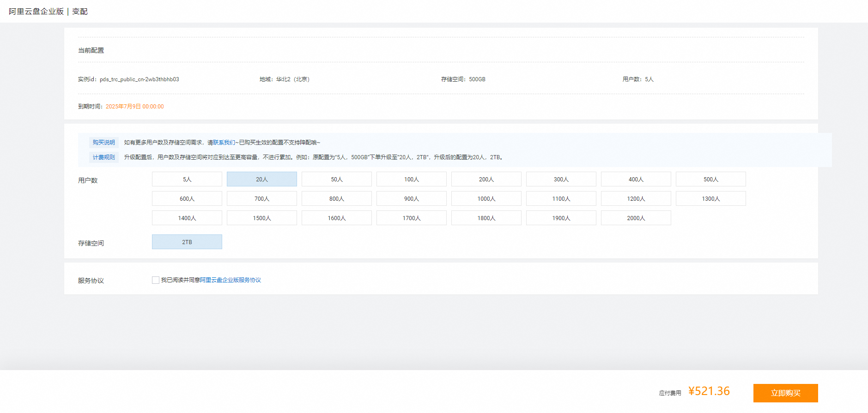Tick the service agreement checkbox
The image size is (868, 413).
(156, 280)
